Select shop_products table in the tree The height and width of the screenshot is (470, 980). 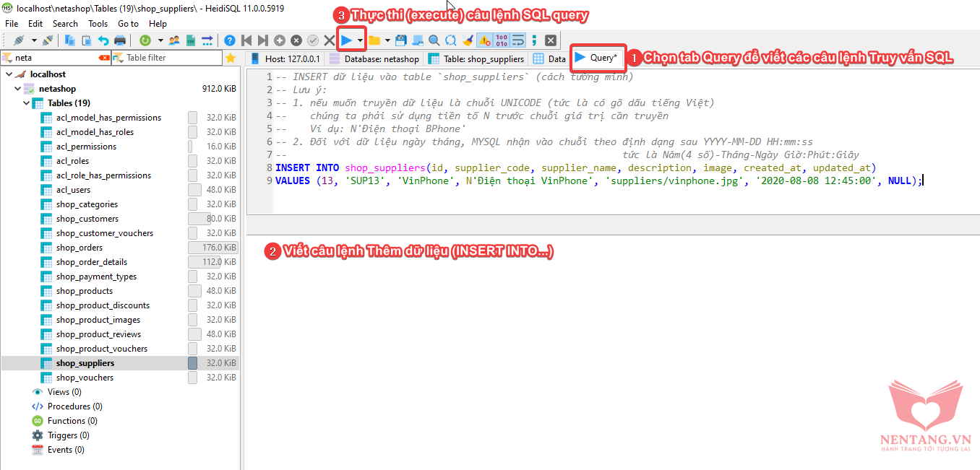click(x=85, y=291)
